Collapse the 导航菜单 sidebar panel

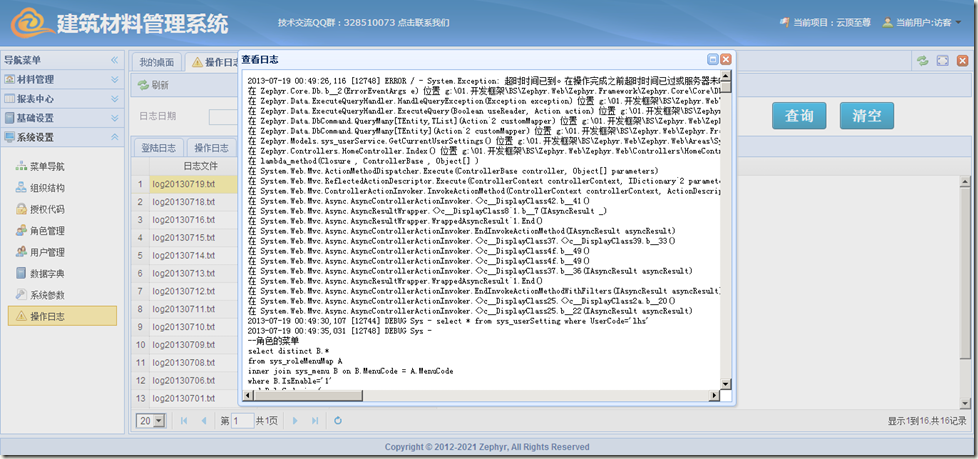[x=114, y=61]
